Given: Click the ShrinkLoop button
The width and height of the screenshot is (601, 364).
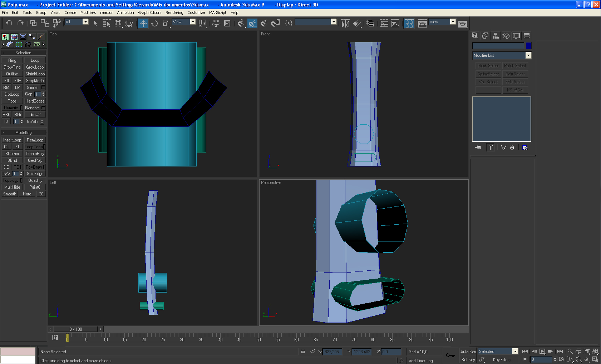Looking at the screenshot, I should coord(35,74).
